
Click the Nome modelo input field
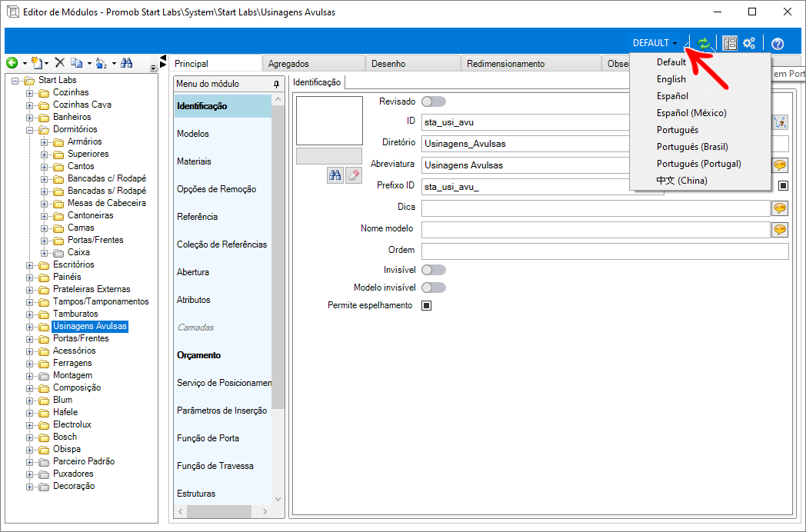pos(595,229)
